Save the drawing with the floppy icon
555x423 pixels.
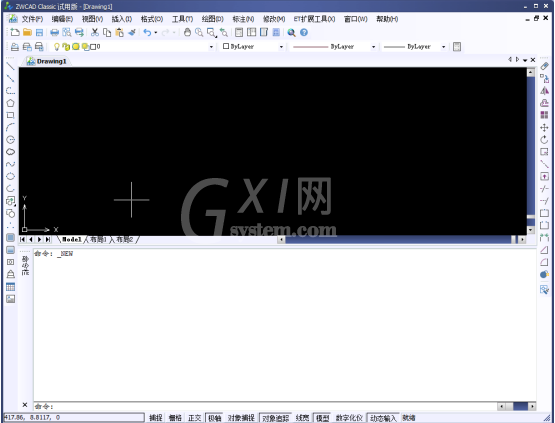click(x=39, y=33)
